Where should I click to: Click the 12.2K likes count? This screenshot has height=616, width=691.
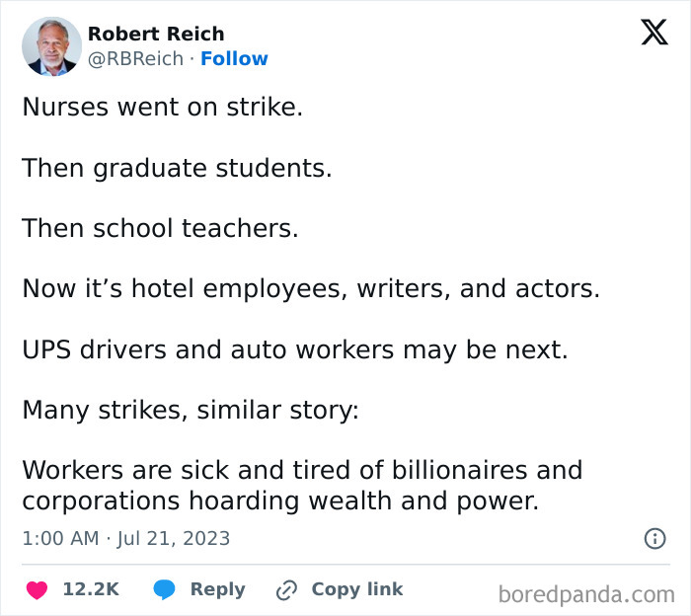click(91, 589)
